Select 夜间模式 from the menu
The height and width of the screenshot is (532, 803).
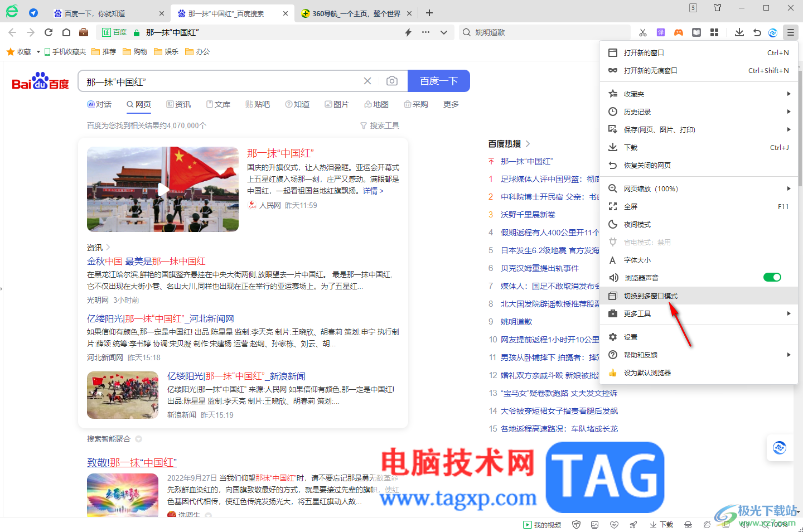699,224
